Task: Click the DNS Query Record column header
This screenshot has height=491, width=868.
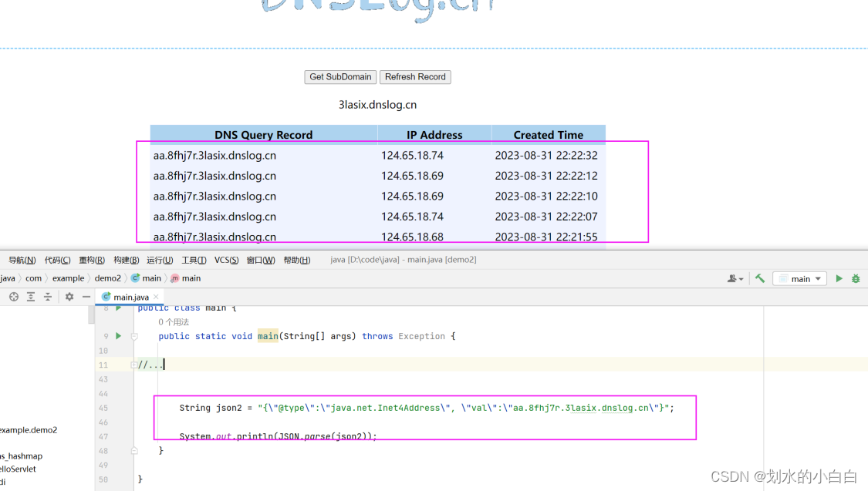Action: tap(264, 135)
